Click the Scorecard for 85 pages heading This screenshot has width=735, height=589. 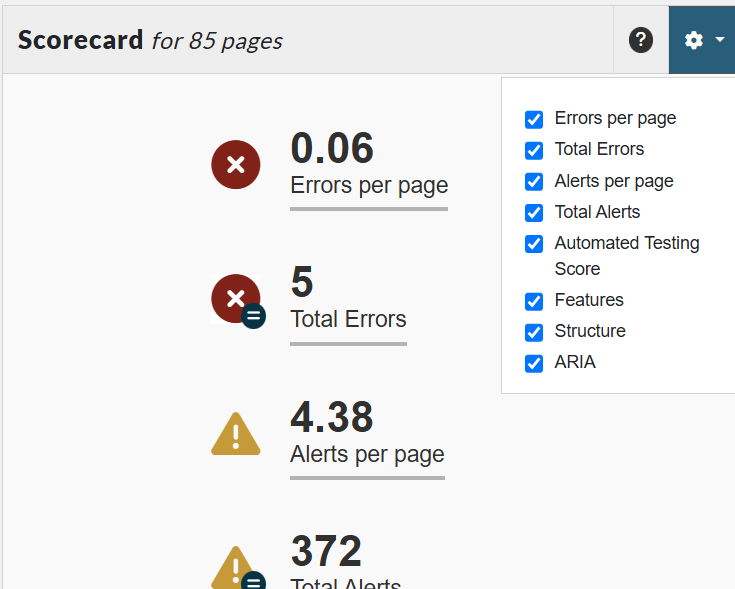(150, 40)
